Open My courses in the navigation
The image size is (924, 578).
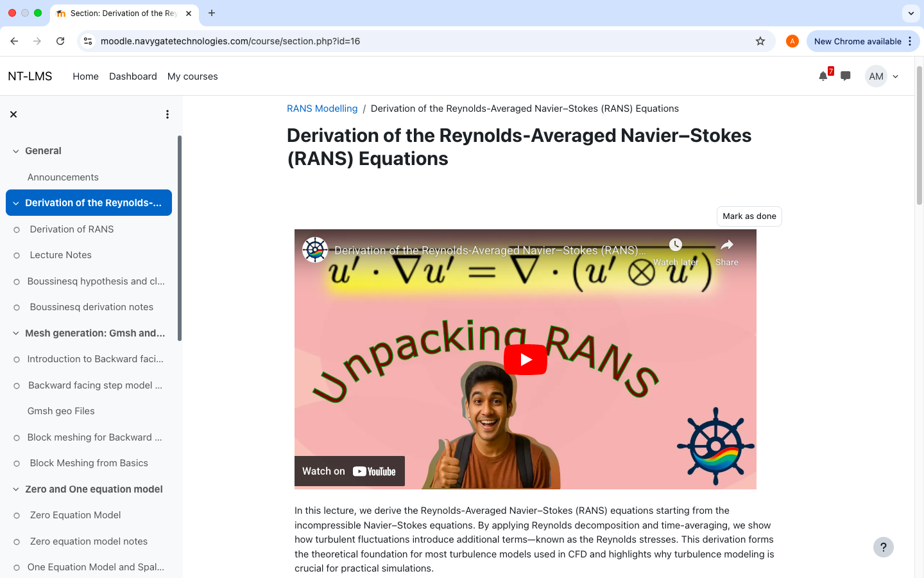pyautogui.click(x=193, y=76)
